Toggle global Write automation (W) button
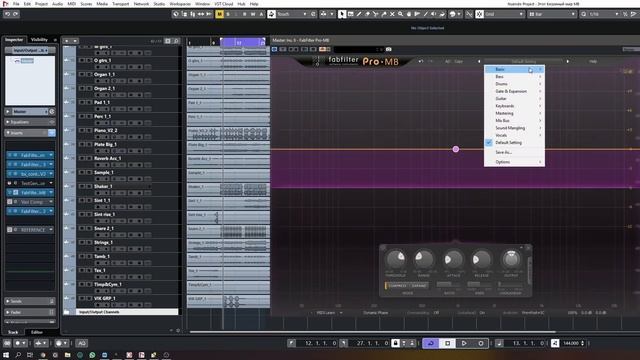Image resolution: width=640 pixels, height=360 pixels. [x=253, y=14]
